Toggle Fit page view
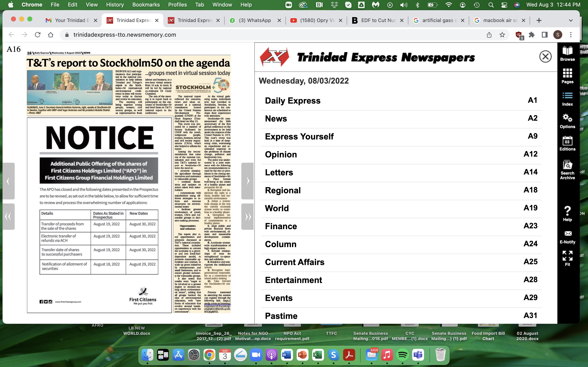Screen dimensions: 588x367 (x=567, y=259)
